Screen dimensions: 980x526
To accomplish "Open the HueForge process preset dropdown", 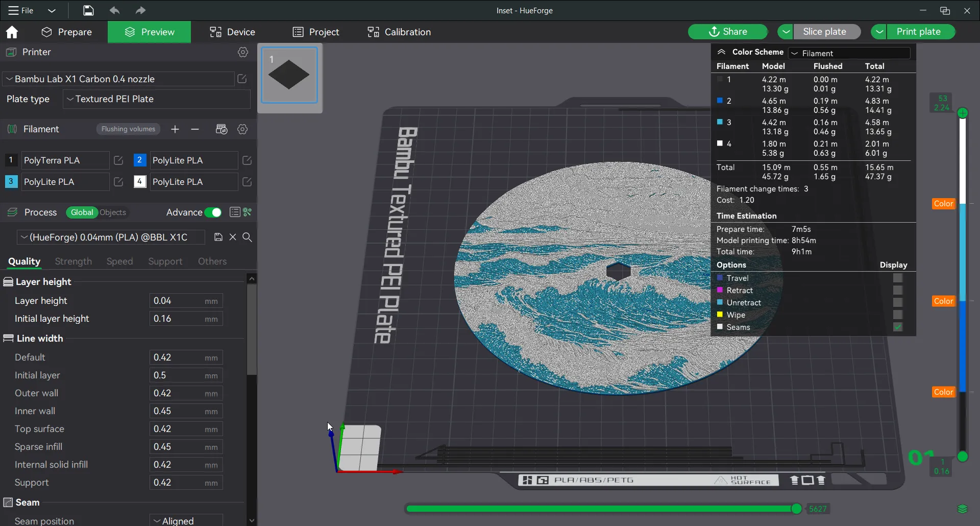I will [111, 237].
